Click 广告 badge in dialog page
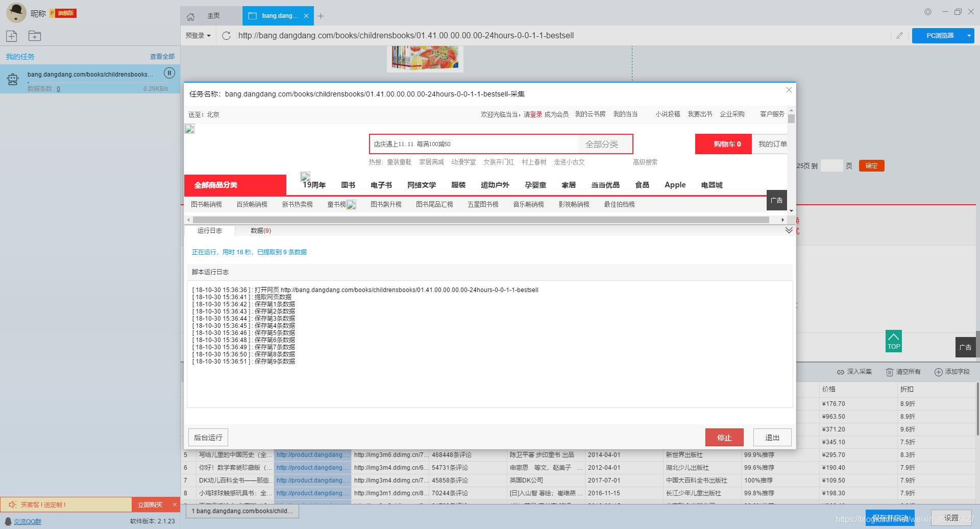Screen dimensions: 980x529 tap(776, 200)
